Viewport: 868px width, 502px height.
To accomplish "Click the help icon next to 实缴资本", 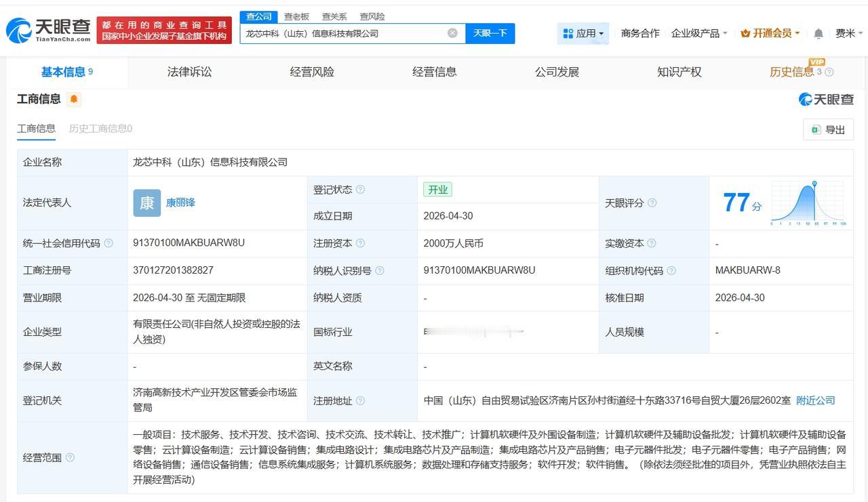I will tap(651, 243).
